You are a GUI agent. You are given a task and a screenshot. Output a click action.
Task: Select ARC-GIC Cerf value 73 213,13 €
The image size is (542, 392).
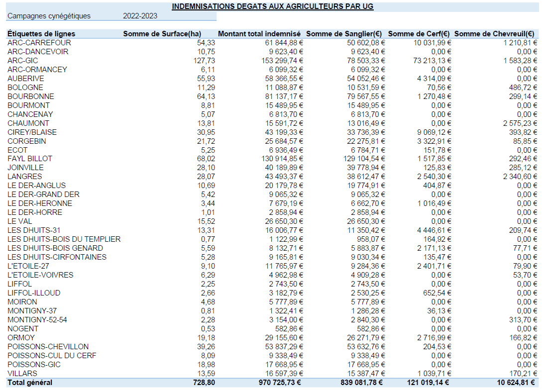point(432,61)
